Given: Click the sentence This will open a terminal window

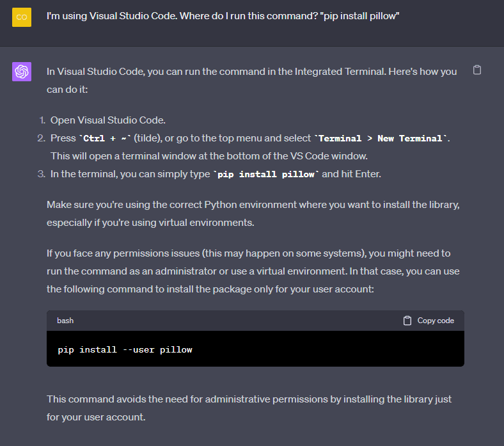Looking at the screenshot, I should click(x=209, y=156).
